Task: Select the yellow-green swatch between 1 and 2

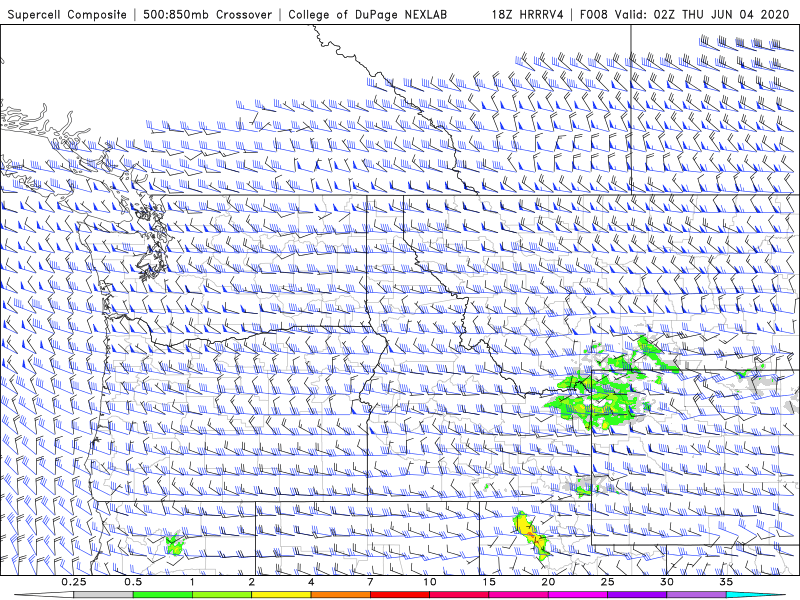Action: (222, 595)
